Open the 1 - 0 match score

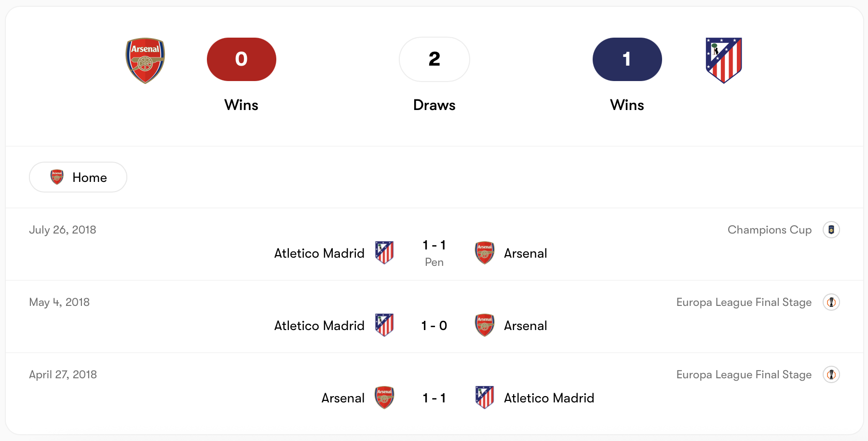tap(434, 326)
